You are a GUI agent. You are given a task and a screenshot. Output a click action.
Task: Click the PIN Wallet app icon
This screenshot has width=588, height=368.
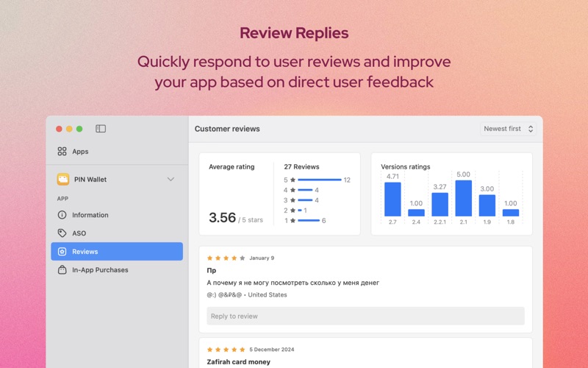(x=63, y=179)
